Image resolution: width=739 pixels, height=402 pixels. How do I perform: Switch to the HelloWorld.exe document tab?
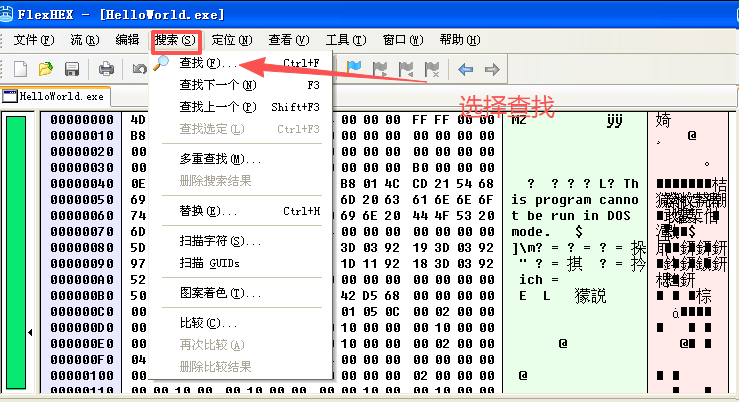point(55,96)
